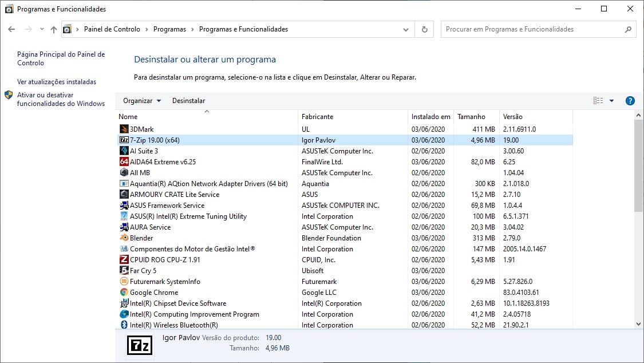
Task: Click the AI Suite 3 icon
Action: 124,151
